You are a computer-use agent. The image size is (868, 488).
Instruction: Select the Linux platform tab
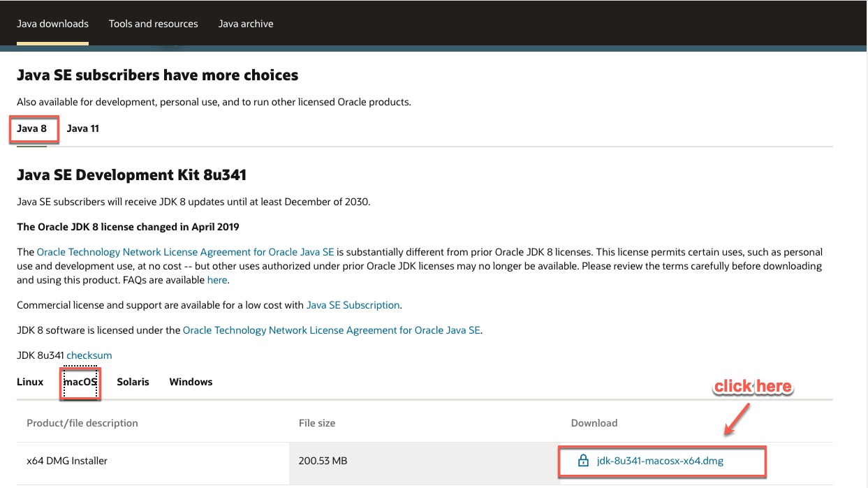(x=30, y=382)
